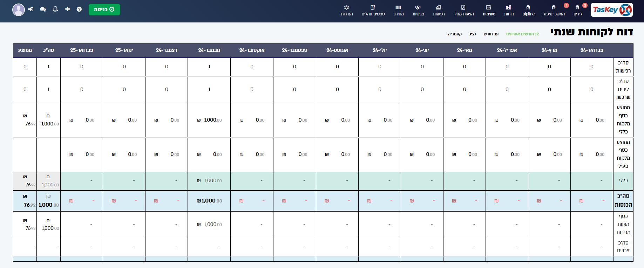This screenshot has width=644, height=268.
Task: Open the לידים leads section
Action: click(578, 11)
